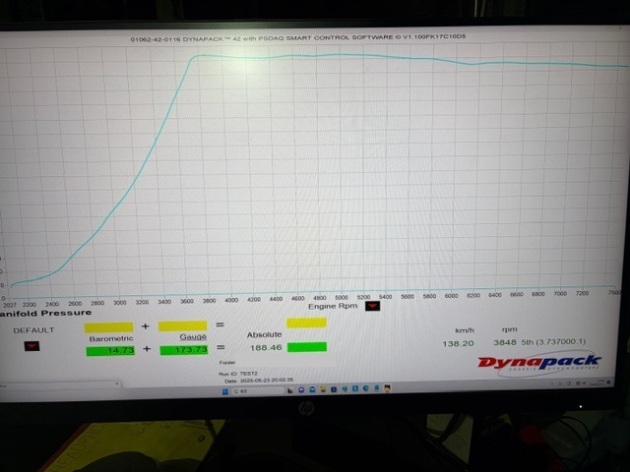Click the Absolute 188.46 value

[x=263, y=349]
